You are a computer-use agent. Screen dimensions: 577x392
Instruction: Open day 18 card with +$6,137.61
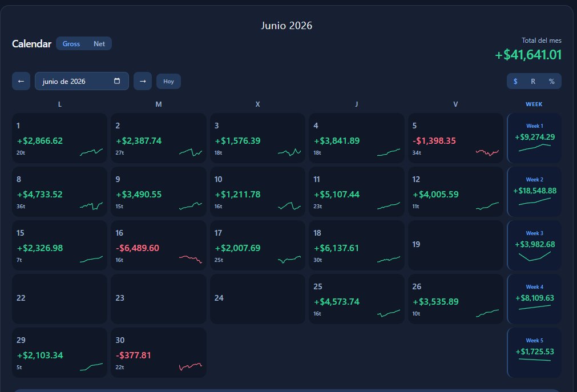(x=357, y=245)
